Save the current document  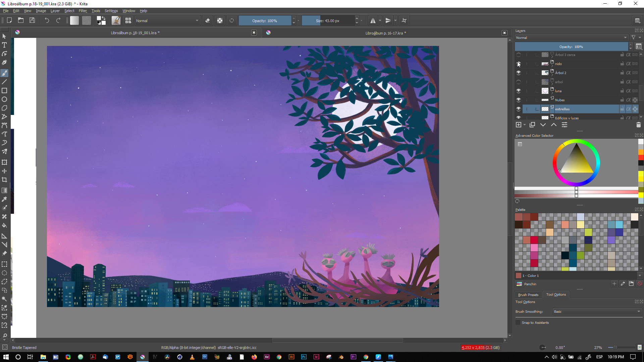click(x=32, y=20)
